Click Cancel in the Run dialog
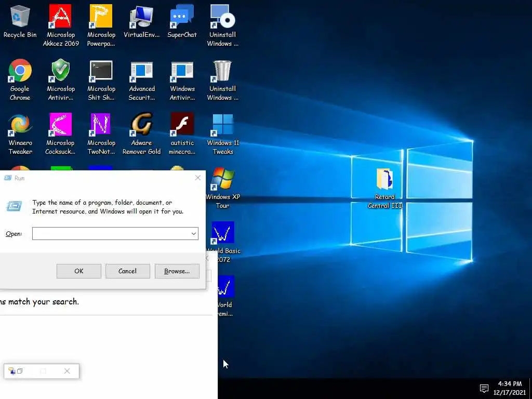Image resolution: width=532 pixels, height=399 pixels. (x=128, y=271)
